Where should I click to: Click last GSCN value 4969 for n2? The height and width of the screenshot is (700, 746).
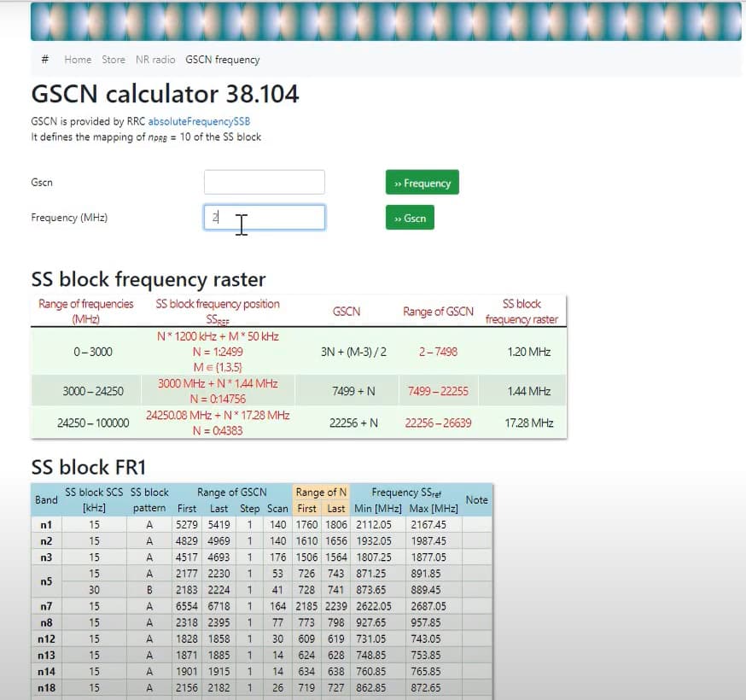pos(219,541)
